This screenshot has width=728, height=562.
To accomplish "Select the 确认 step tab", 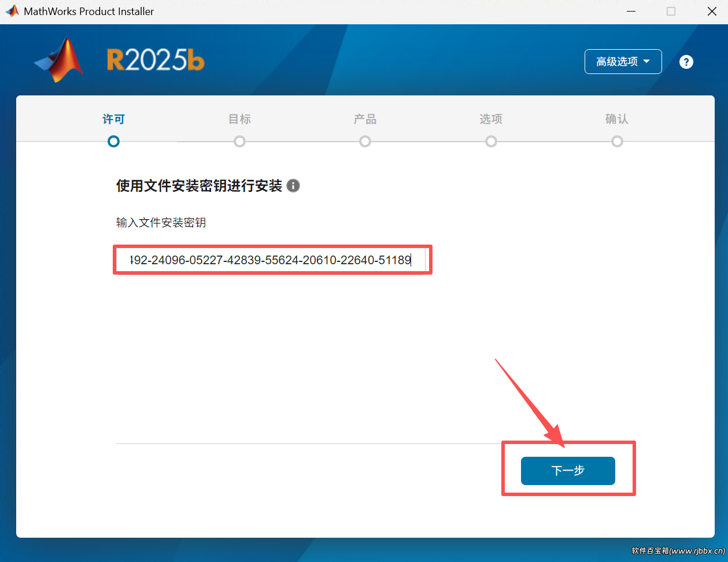I will 616,119.
